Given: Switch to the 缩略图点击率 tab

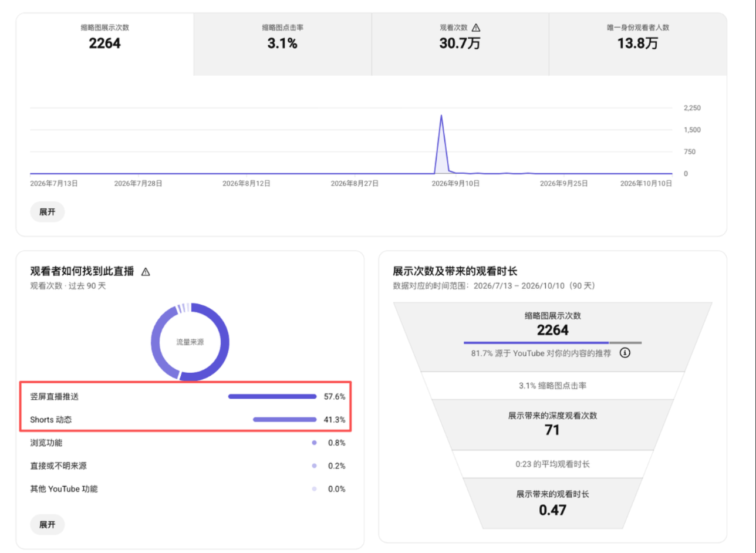Looking at the screenshot, I should point(282,44).
